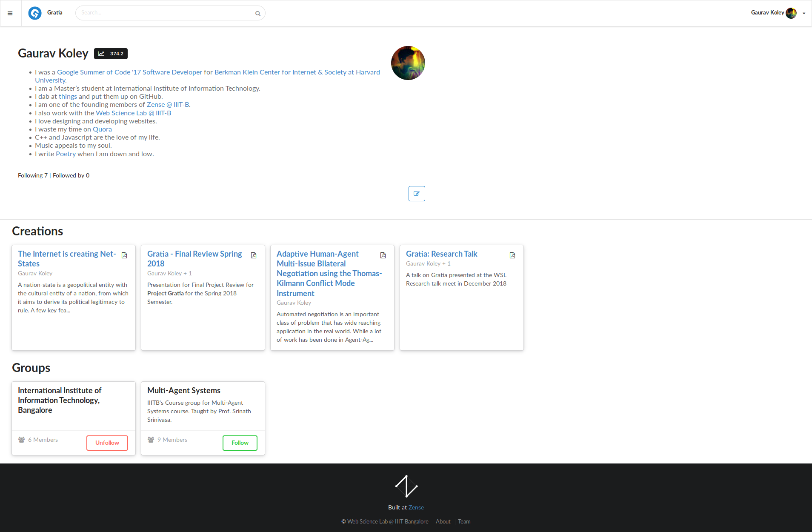
Task: Click the edit profile pencil button
Action: click(x=417, y=194)
